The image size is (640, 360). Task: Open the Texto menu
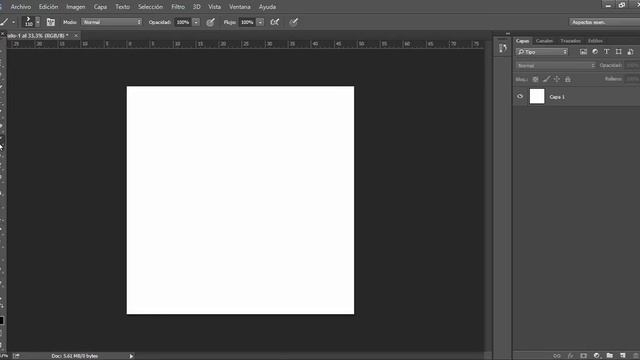(x=122, y=7)
